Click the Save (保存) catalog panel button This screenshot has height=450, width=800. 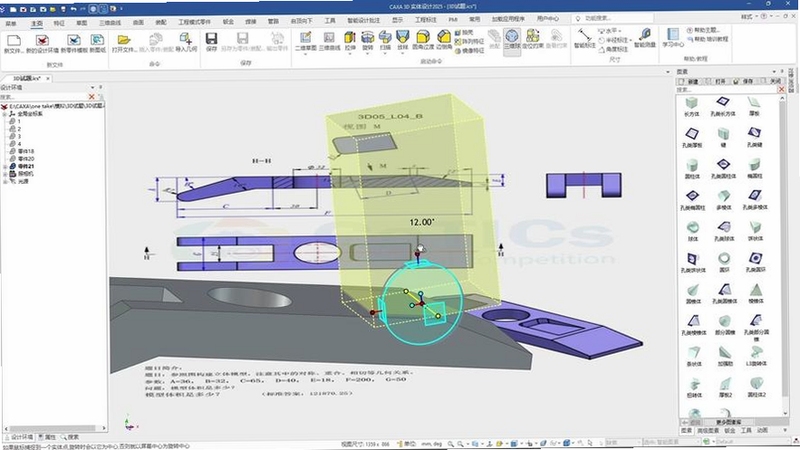[744, 82]
